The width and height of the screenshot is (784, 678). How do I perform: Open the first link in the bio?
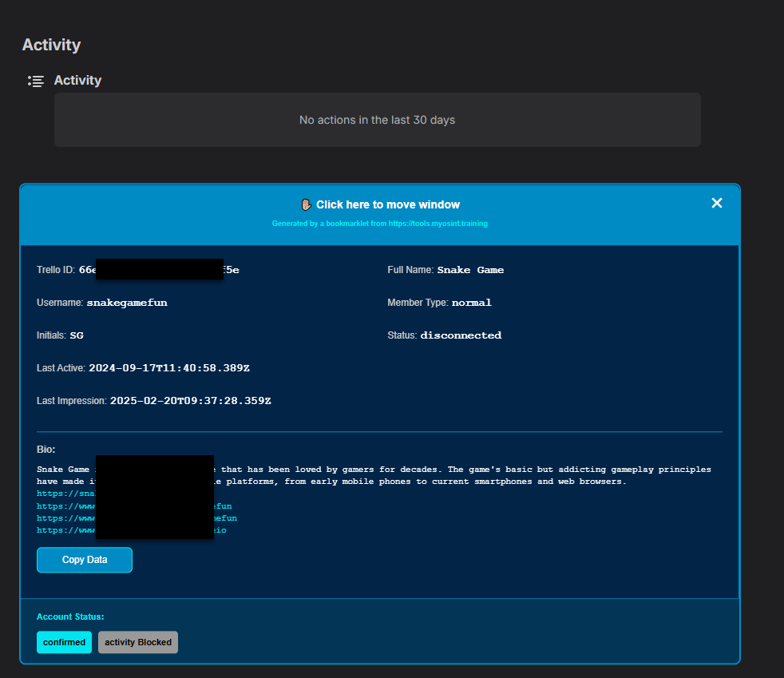tap(65, 494)
